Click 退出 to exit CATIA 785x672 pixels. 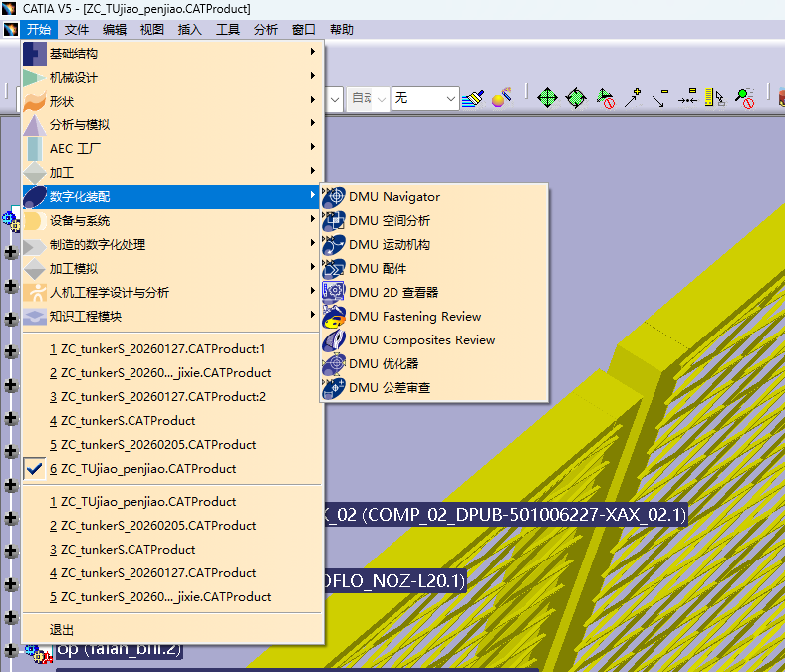(x=171, y=630)
